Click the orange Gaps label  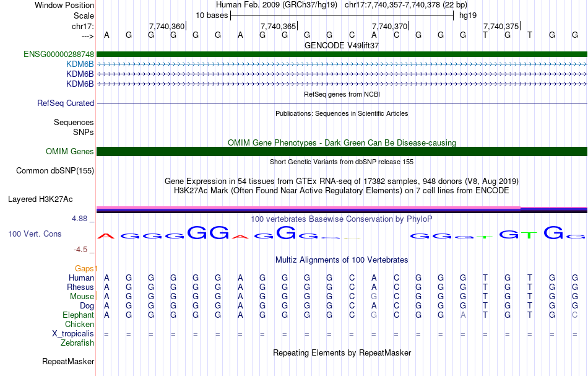84,268
